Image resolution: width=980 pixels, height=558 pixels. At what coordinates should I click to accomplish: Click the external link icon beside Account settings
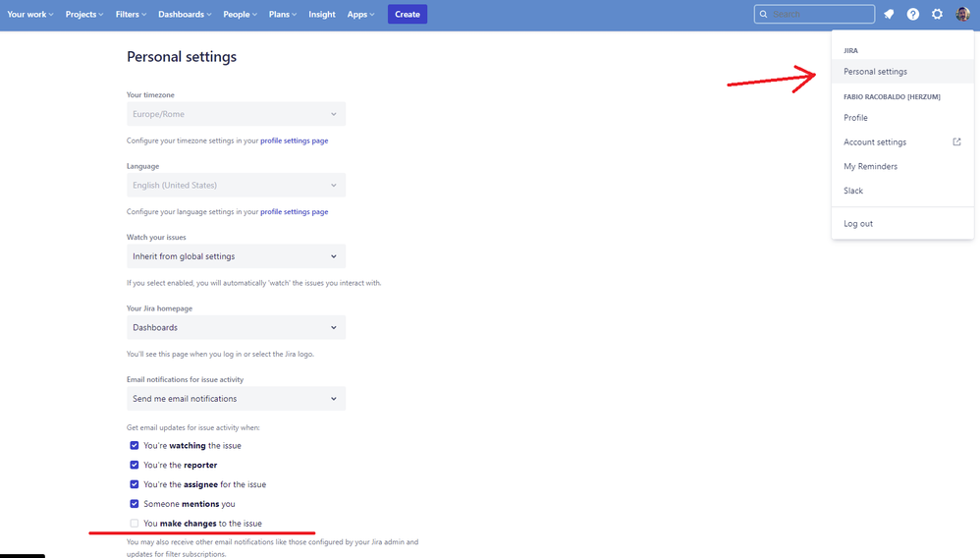tap(956, 142)
